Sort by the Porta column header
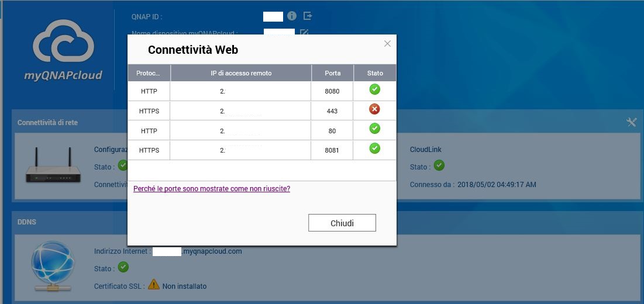Screen dimensions: 644x304 pos(332,73)
